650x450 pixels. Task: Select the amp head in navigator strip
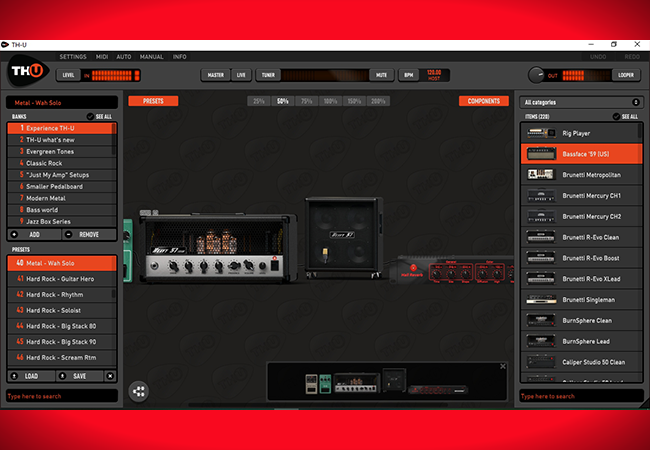click(357, 383)
